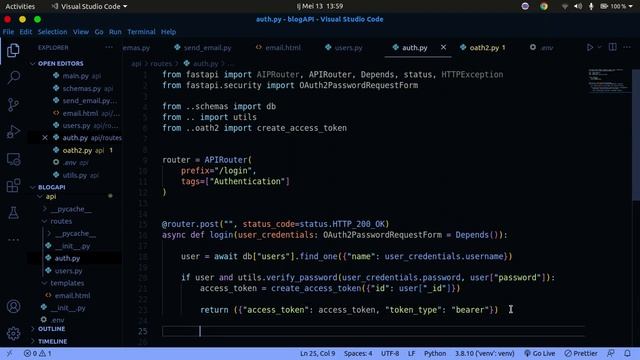Image resolution: width=640 pixels, height=360 pixels.
Task: Close the auth.py editor tab
Action: pyautogui.click(x=443, y=47)
